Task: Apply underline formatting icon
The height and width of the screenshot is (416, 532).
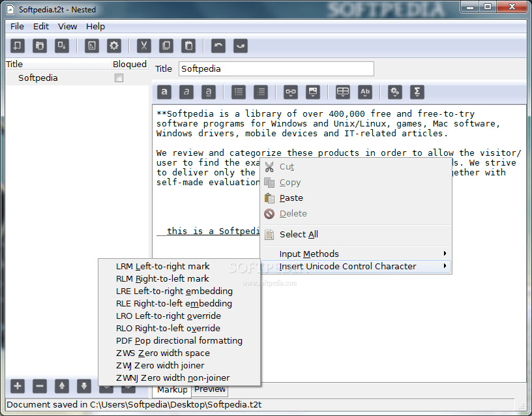Action: point(209,92)
